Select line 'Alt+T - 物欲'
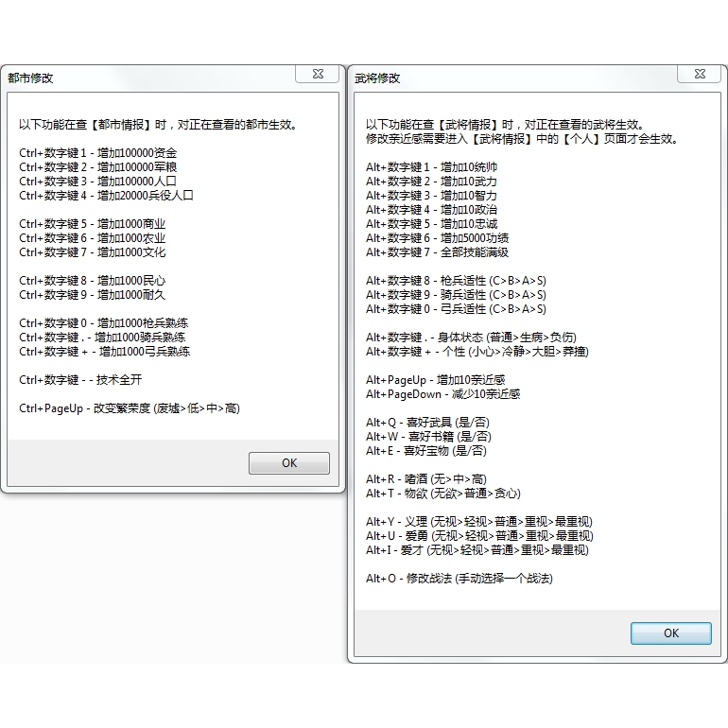728x728 pixels. 443,494
